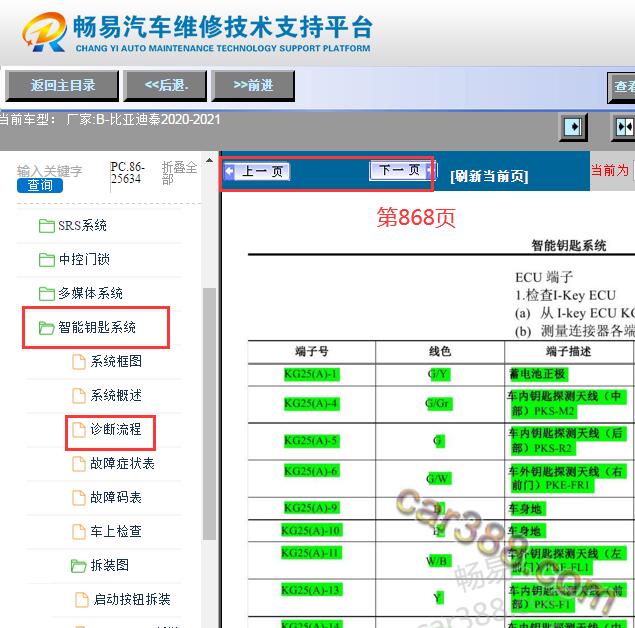Image resolution: width=635 pixels, height=628 pixels.
Task: Open the SRS系统 folder
Action: [82, 226]
